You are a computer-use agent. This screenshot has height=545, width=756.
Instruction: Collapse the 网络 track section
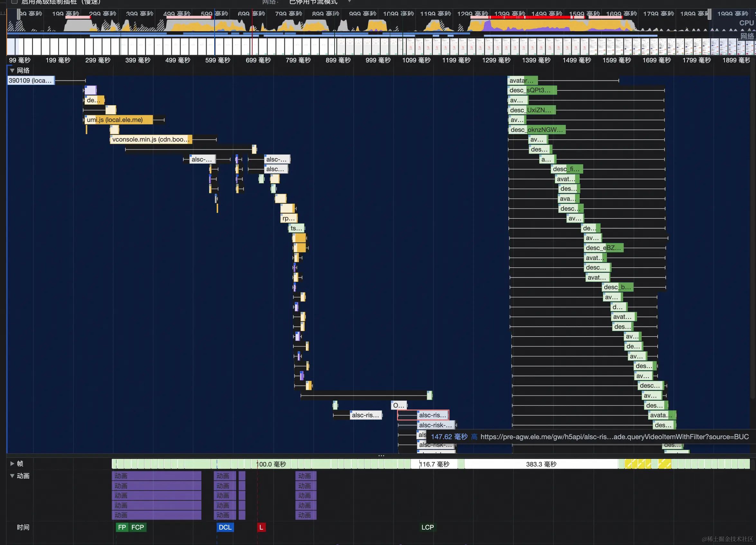(12, 71)
